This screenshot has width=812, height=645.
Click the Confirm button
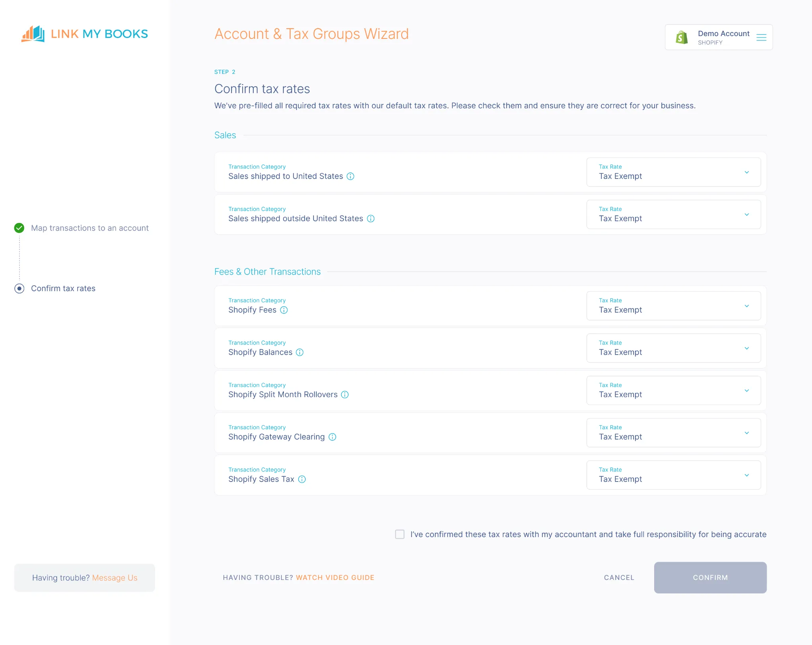pos(710,578)
